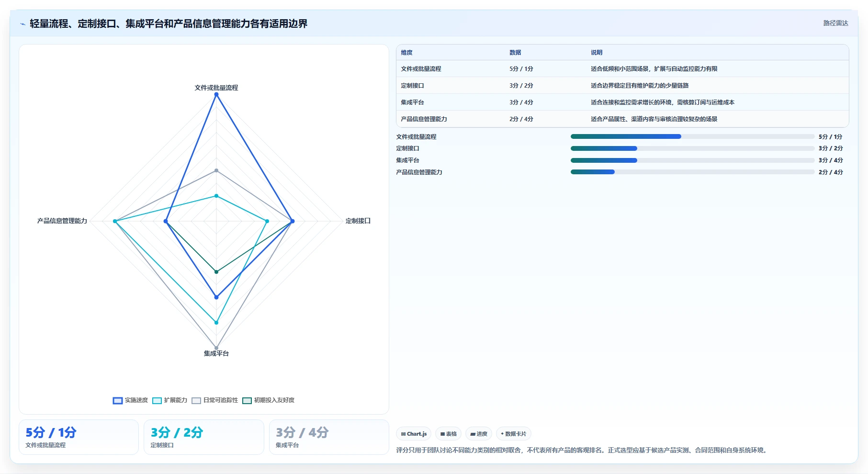This screenshot has width=868, height=474.
Task: Open the 5分 / 1分 文件或批量流程 stat card
Action: pos(79,437)
